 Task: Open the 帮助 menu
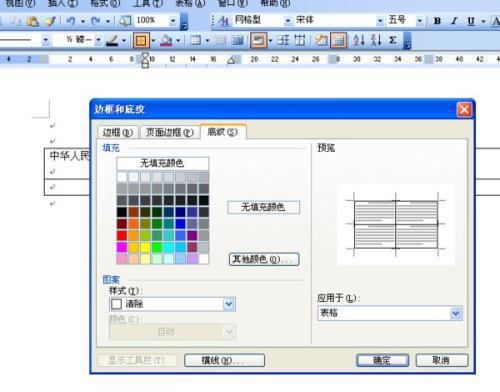(275, 3)
